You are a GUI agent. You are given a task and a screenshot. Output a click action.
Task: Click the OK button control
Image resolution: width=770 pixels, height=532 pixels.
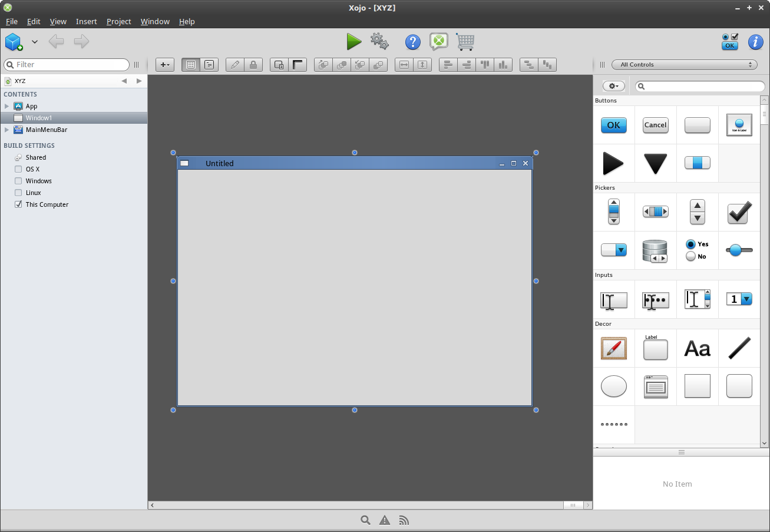tap(613, 125)
